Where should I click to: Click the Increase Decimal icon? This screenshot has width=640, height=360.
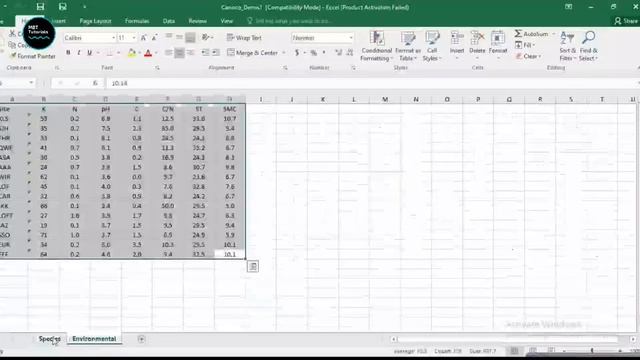coord(338,53)
